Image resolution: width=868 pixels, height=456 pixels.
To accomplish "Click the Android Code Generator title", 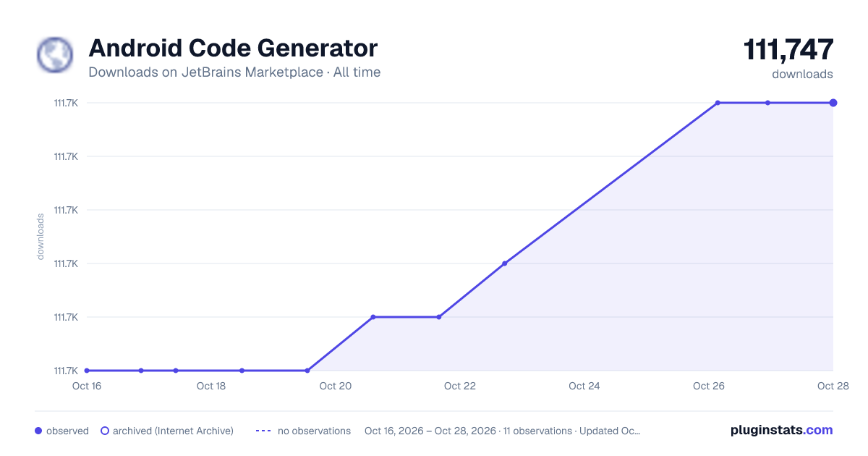I will click(233, 48).
